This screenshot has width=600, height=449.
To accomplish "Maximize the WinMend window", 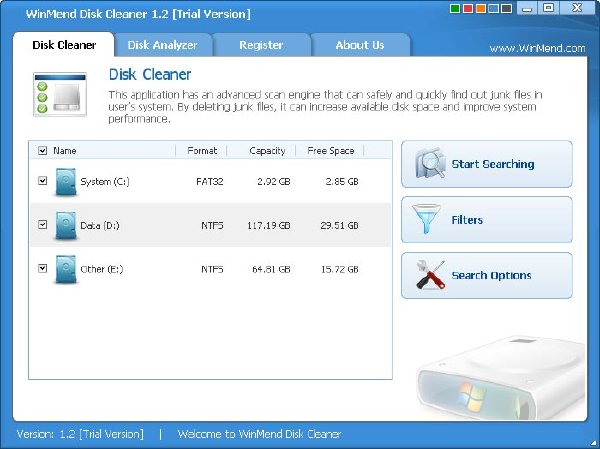I will coord(549,8).
